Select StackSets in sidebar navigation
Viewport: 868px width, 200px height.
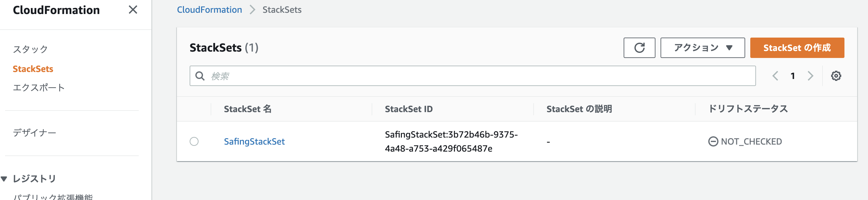[33, 69]
